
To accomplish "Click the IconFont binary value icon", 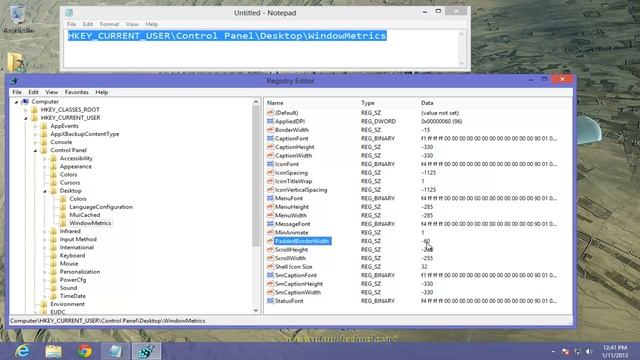I will click(270, 164).
